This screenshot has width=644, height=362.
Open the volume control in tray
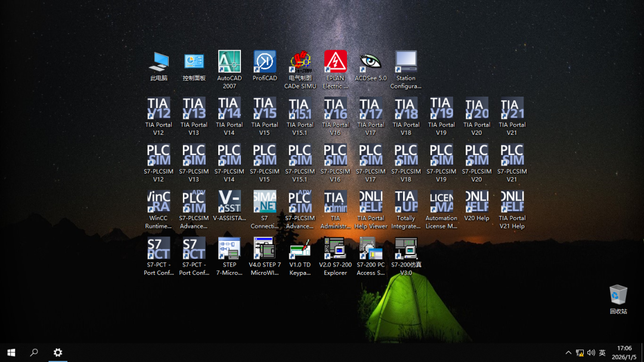[591, 353]
